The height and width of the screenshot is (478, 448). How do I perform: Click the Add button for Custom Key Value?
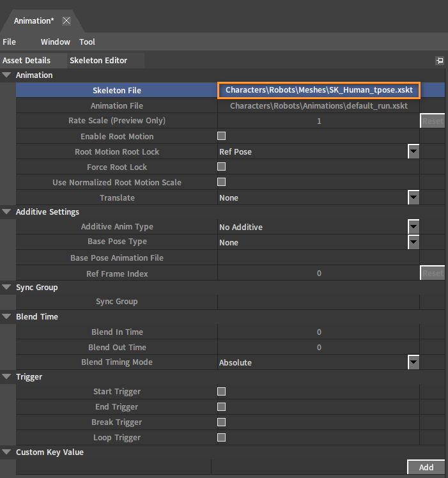(x=426, y=467)
